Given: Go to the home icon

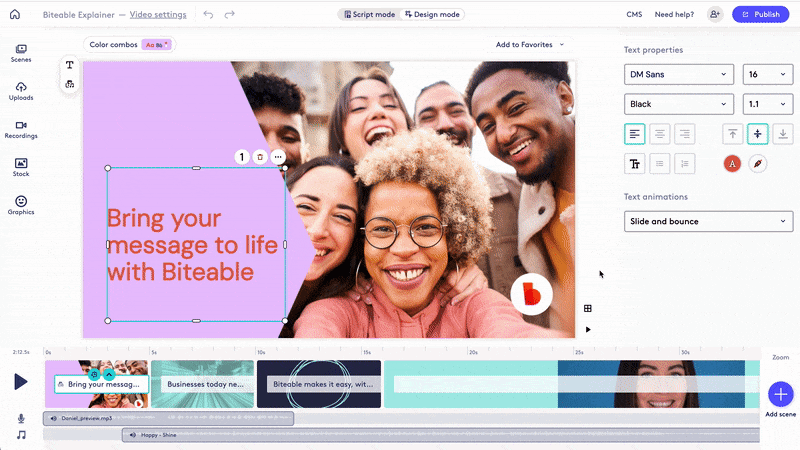Looking at the screenshot, I should [15, 14].
